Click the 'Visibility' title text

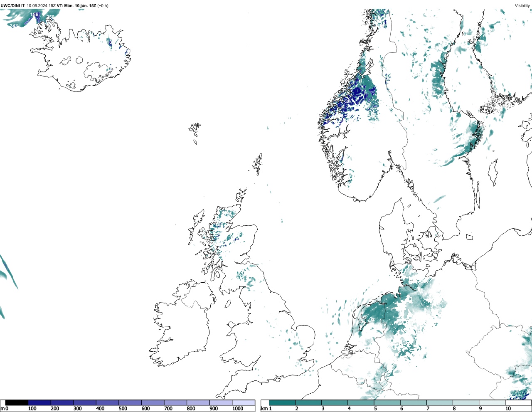click(522, 6)
